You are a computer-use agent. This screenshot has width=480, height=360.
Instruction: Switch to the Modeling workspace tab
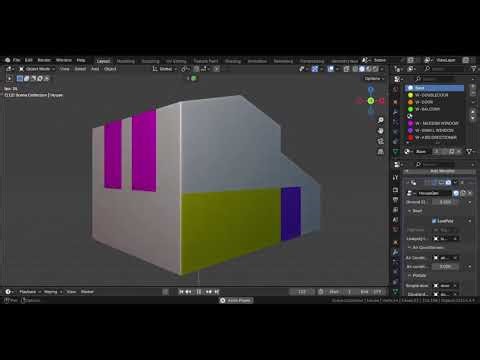click(x=126, y=61)
